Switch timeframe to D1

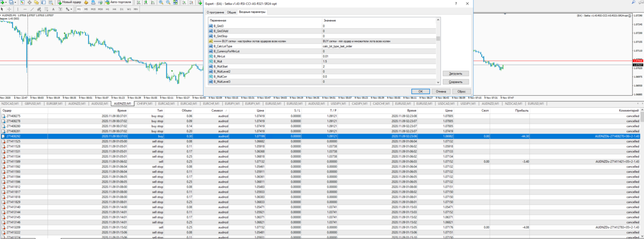click(121, 9)
